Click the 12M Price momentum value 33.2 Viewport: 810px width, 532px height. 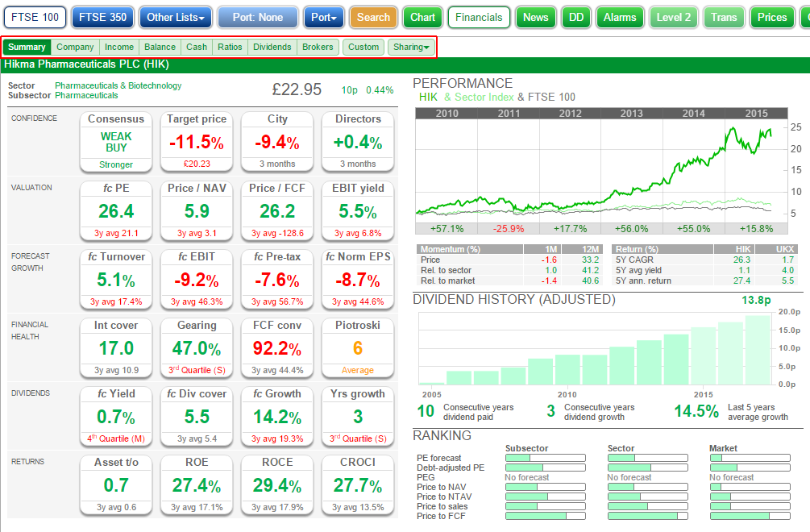(591, 260)
